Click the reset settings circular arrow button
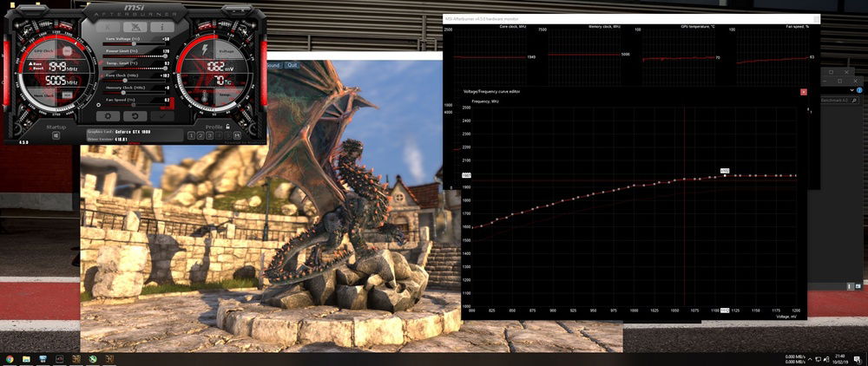868x366 pixels. click(x=135, y=116)
